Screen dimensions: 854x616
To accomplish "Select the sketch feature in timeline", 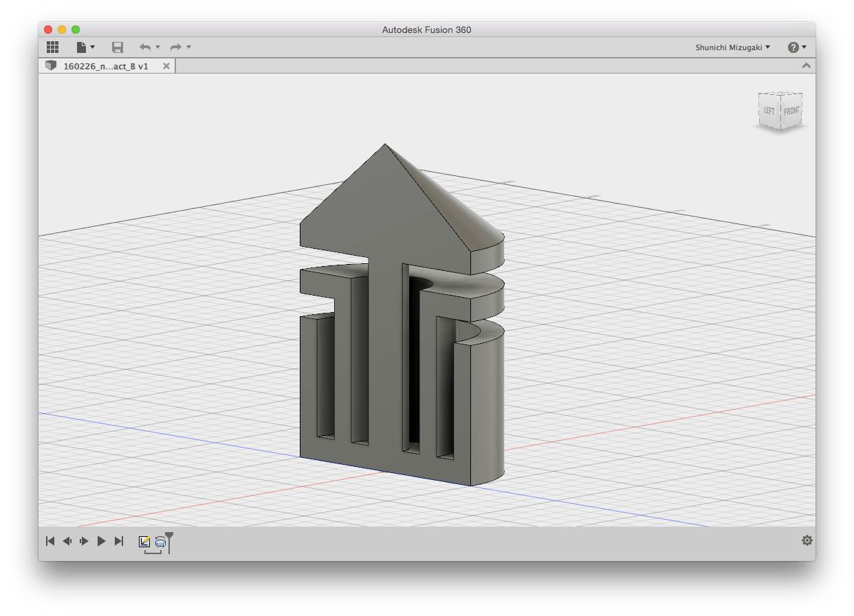I will [x=144, y=542].
